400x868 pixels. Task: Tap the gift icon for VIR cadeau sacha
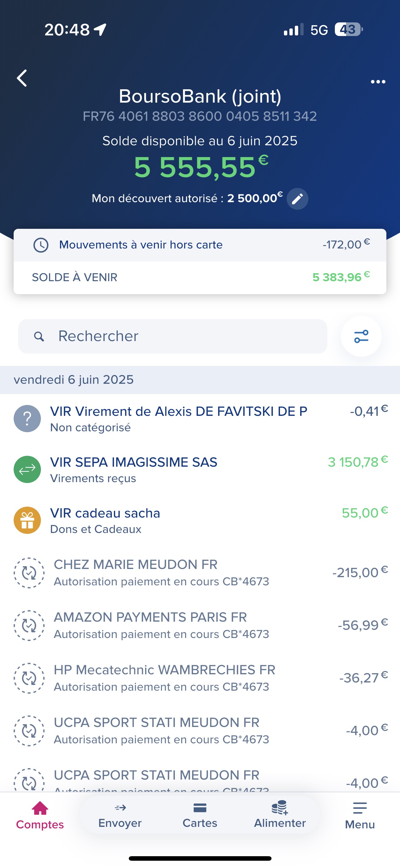click(x=27, y=520)
